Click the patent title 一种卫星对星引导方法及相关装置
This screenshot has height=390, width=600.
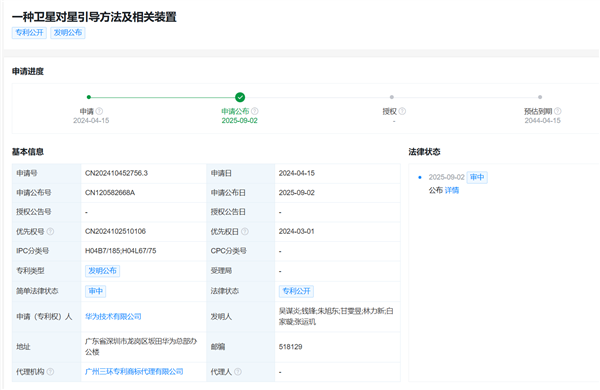(x=94, y=17)
